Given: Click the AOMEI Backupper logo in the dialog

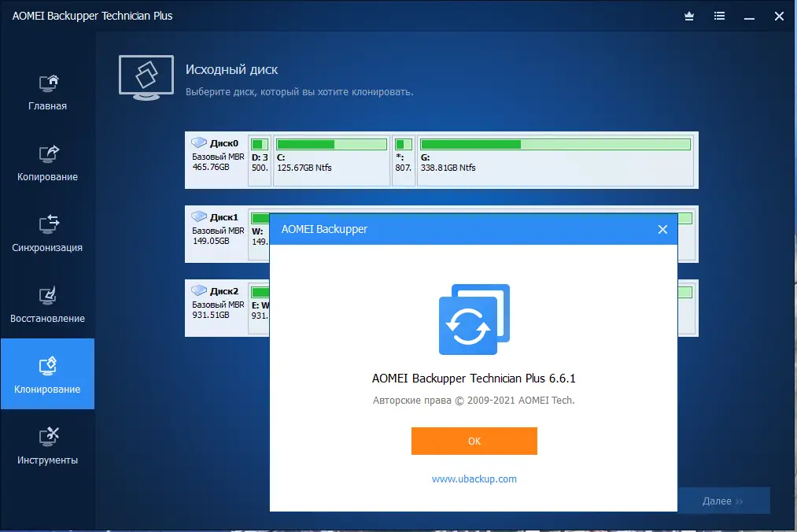Looking at the screenshot, I should click(x=474, y=319).
